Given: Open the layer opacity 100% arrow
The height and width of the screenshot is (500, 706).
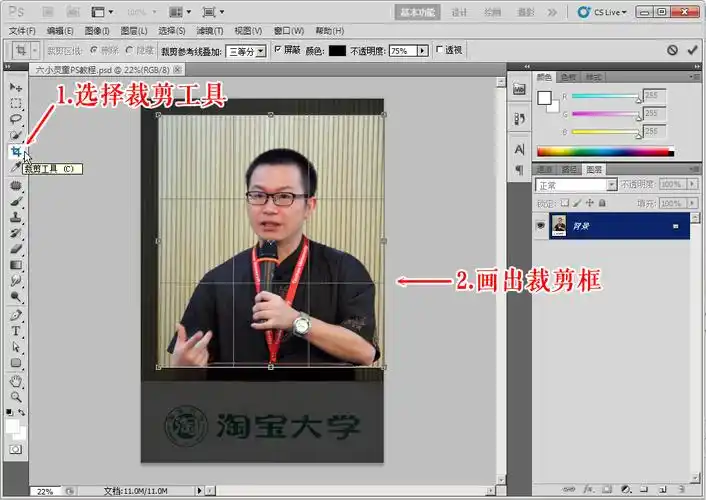Looking at the screenshot, I should pyautogui.click(x=692, y=184).
